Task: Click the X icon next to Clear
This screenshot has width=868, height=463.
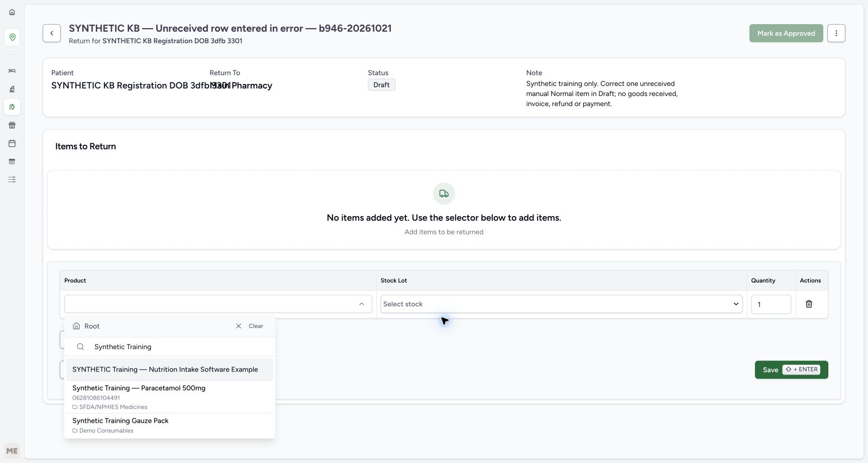Action: (x=239, y=326)
